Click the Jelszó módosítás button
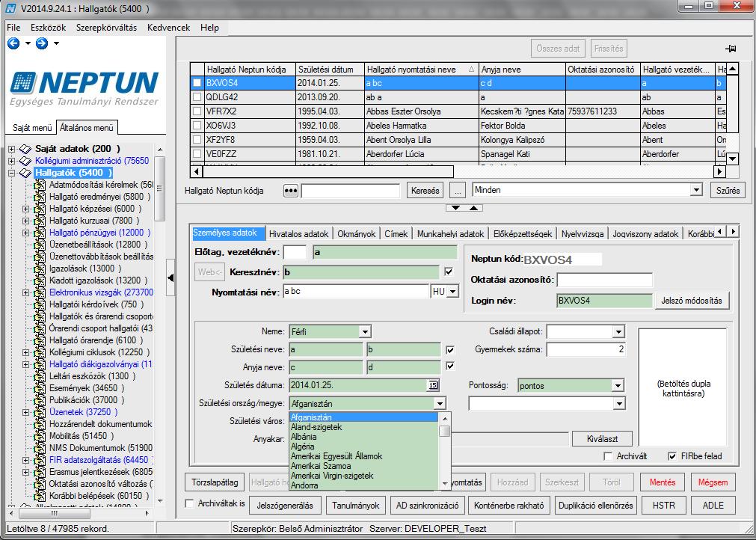The height and width of the screenshot is (540, 756). (x=692, y=301)
